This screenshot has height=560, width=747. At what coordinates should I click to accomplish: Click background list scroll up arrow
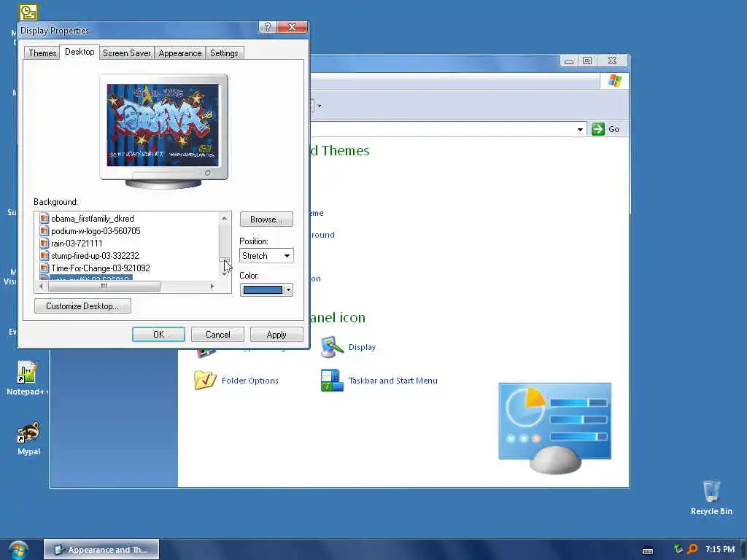click(225, 218)
